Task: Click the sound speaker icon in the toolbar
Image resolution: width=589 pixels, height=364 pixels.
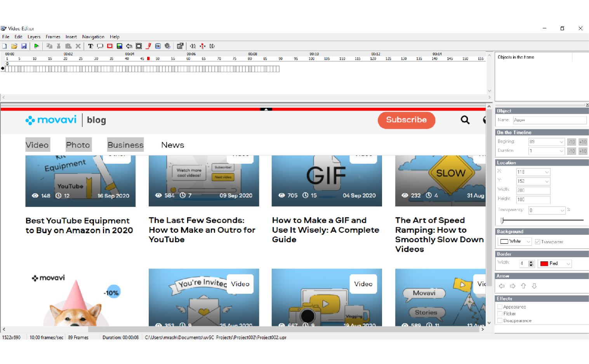Action: pyautogui.click(x=168, y=46)
